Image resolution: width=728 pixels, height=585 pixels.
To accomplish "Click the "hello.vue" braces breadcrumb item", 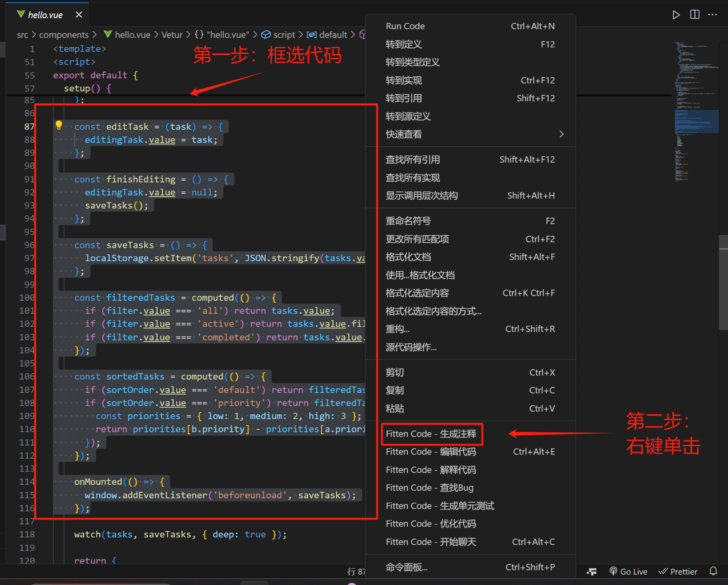I will [x=222, y=35].
